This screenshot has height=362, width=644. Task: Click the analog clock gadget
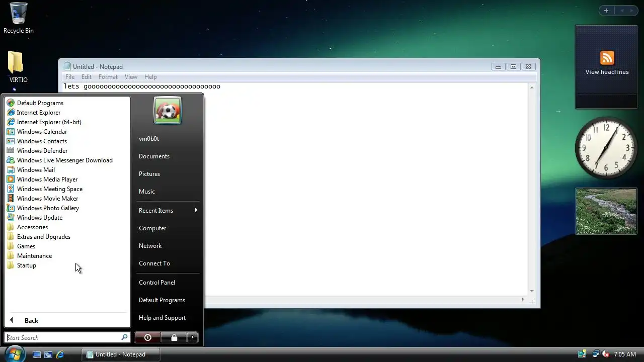pyautogui.click(x=606, y=148)
